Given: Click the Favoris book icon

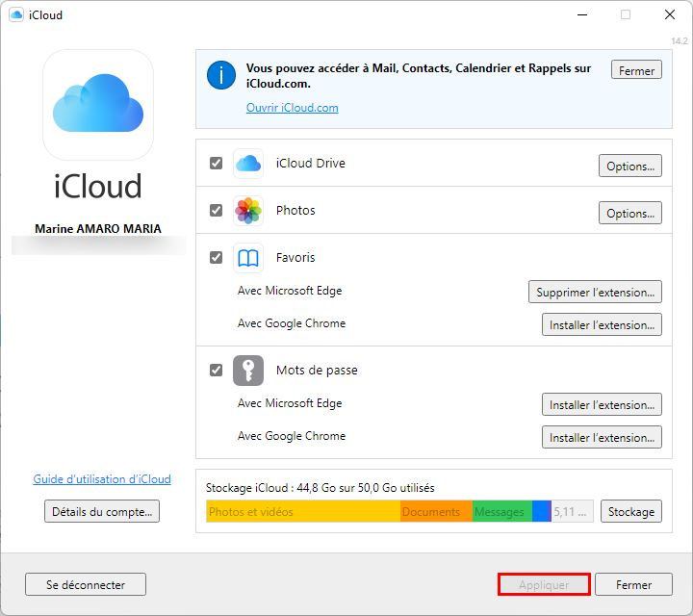Looking at the screenshot, I should pyautogui.click(x=248, y=258).
